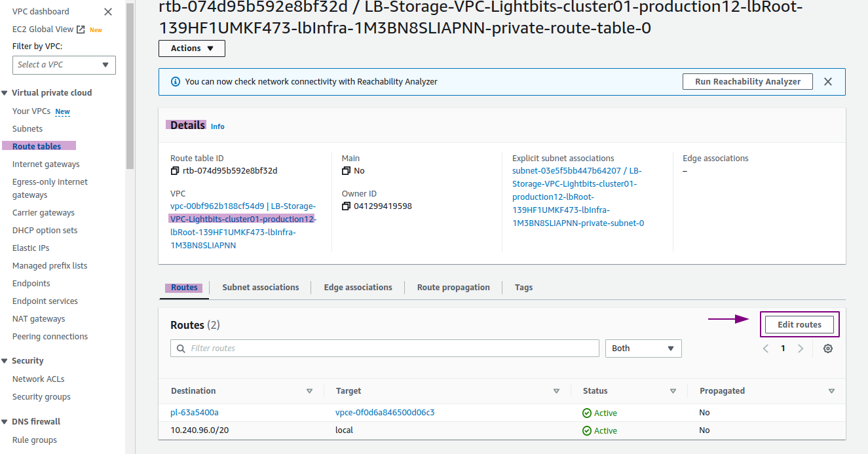Select route table ID text rtb-074d95b592e8bf32d
The height and width of the screenshot is (454, 868).
tap(230, 171)
